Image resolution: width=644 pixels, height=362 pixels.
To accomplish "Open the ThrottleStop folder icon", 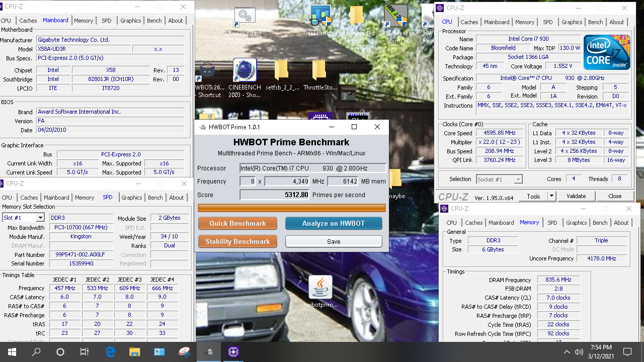I will [319, 74].
